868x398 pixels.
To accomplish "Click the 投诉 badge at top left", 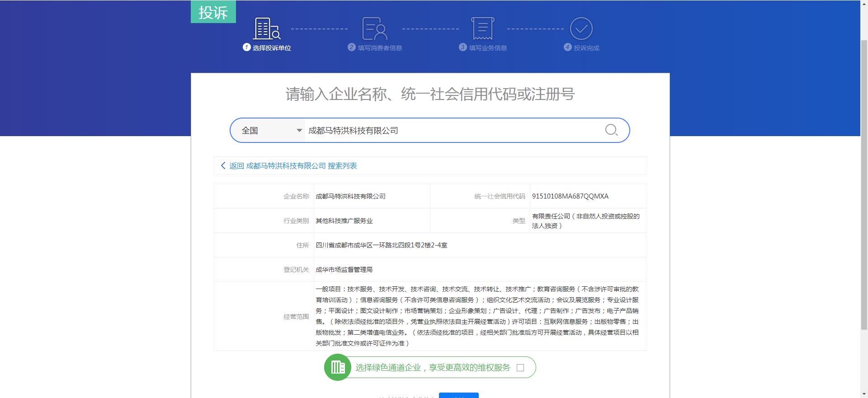I will tap(213, 12).
